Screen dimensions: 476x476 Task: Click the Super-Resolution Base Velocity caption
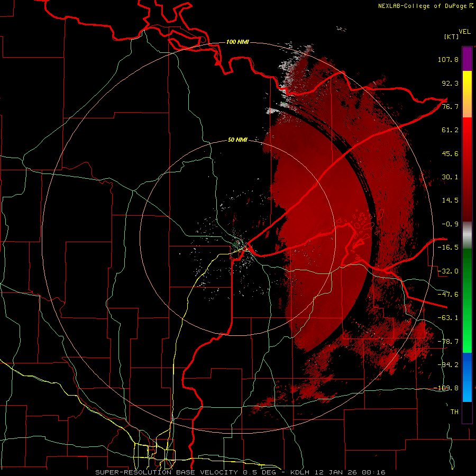241,472
